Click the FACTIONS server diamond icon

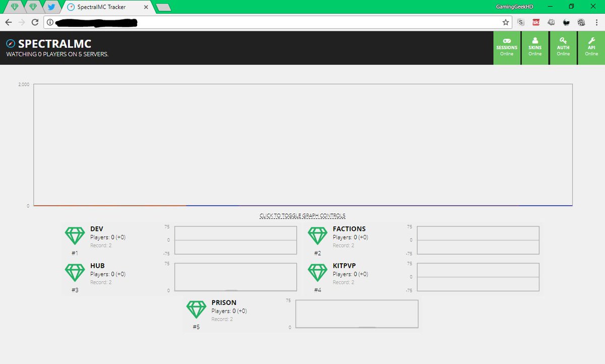coord(318,236)
